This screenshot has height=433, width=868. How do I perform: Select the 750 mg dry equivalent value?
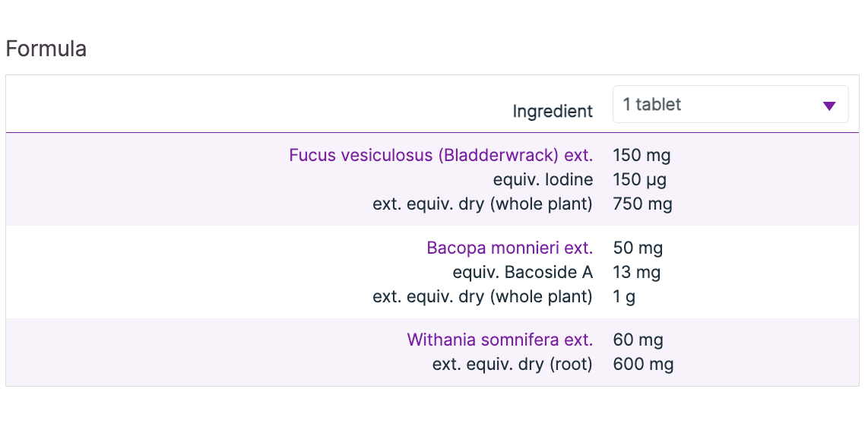pyautogui.click(x=642, y=204)
